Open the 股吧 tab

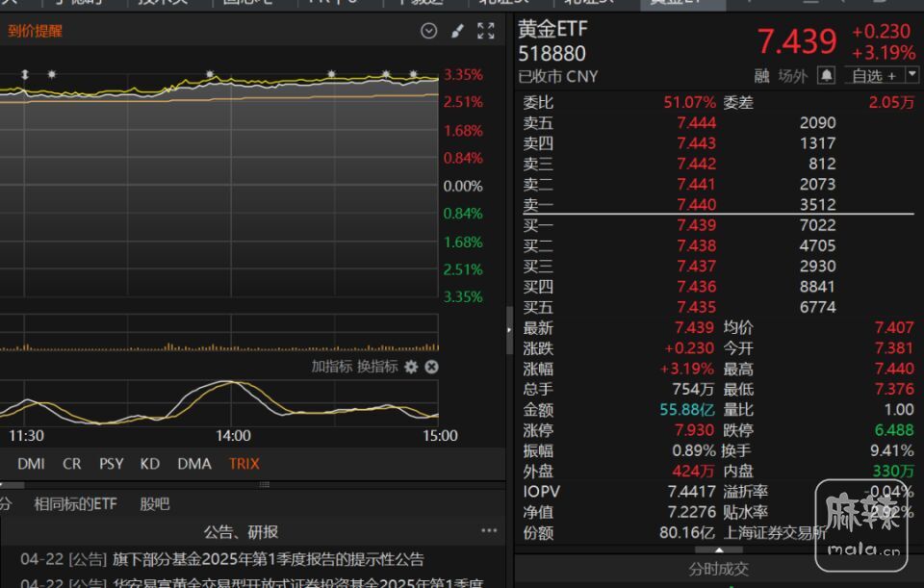[154, 503]
